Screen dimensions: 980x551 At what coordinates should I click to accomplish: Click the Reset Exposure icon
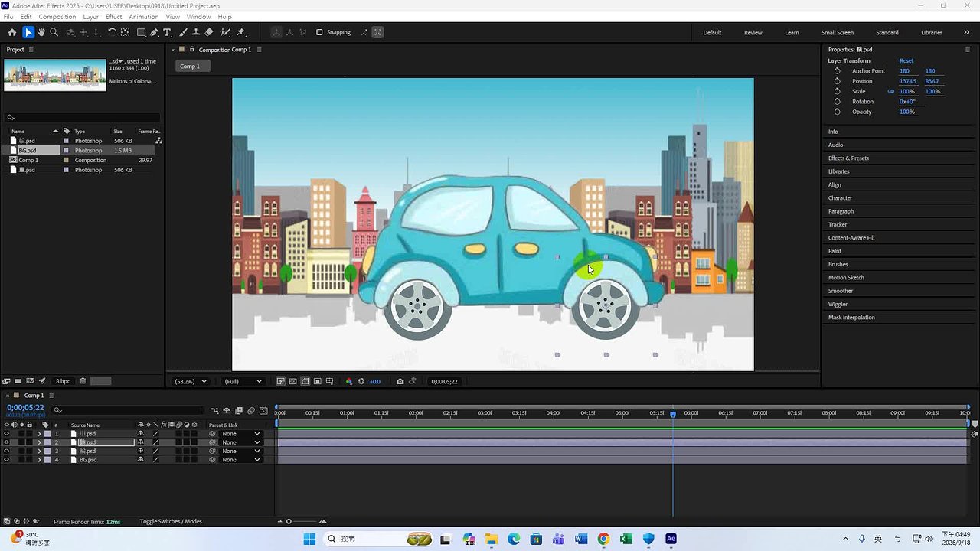(x=361, y=381)
